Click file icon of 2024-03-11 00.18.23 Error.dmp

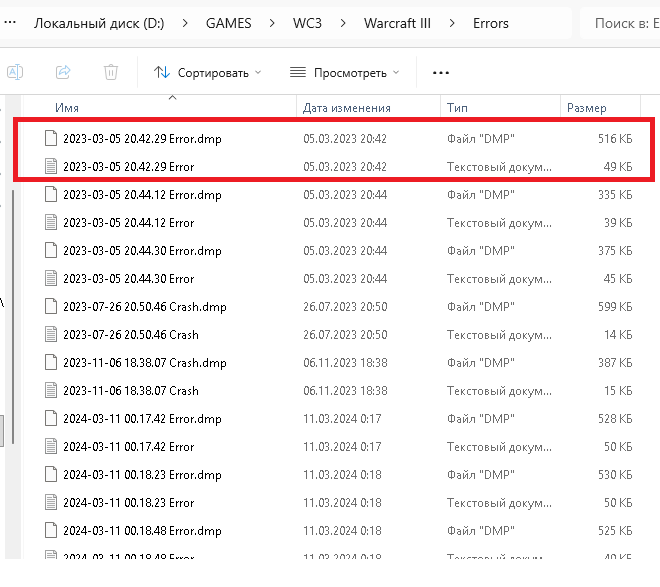52,475
